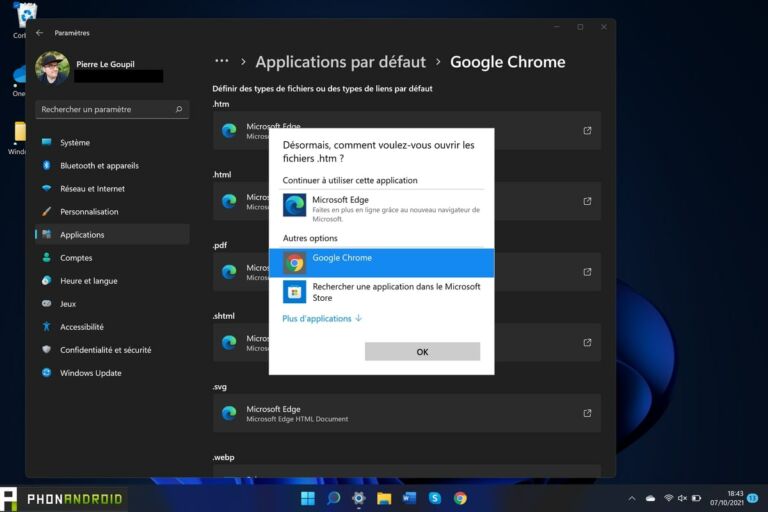768x512 pixels.
Task: Open external link icon for .html row
Action: click(587, 201)
